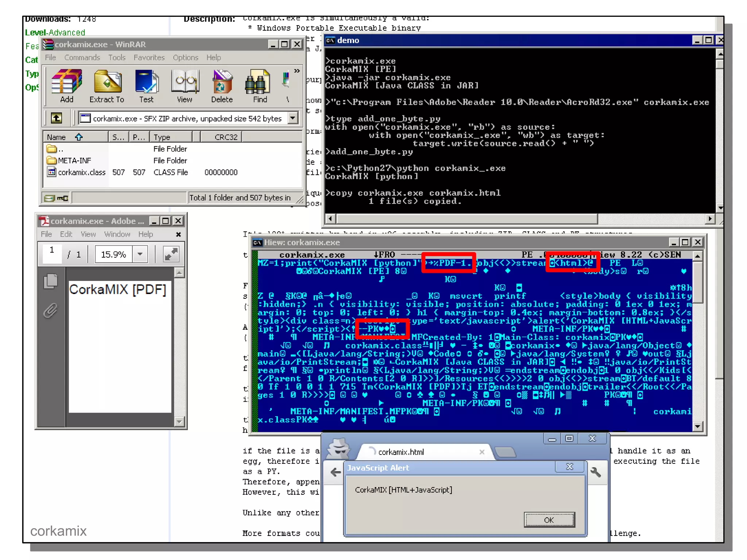Click OK in the JavaScript Alert
The height and width of the screenshot is (560, 747).
tap(549, 520)
